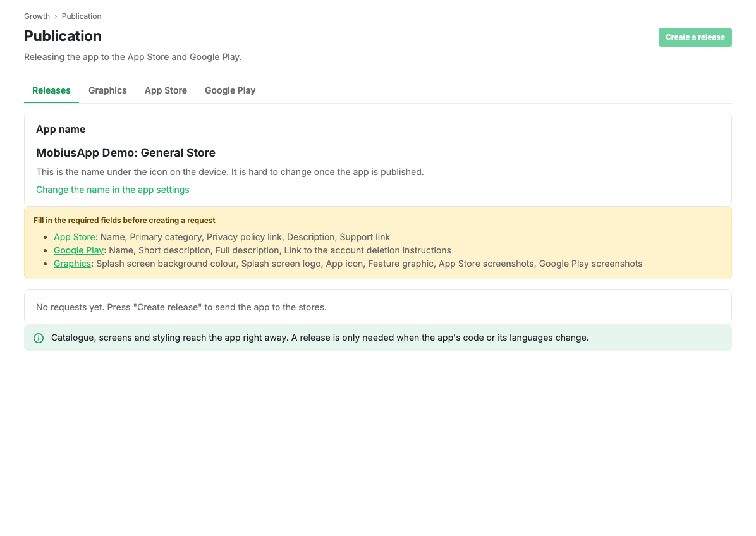Click the App name card heading
756x536 pixels.
tap(61, 129)
